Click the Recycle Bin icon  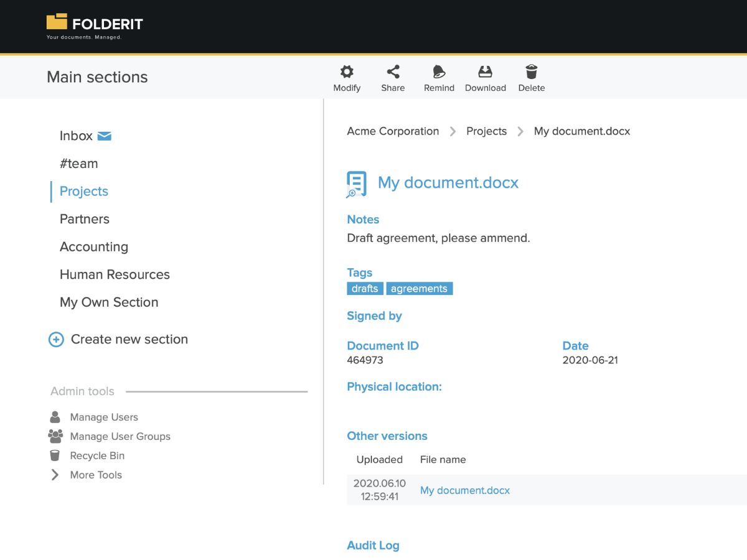pos(55,455)
